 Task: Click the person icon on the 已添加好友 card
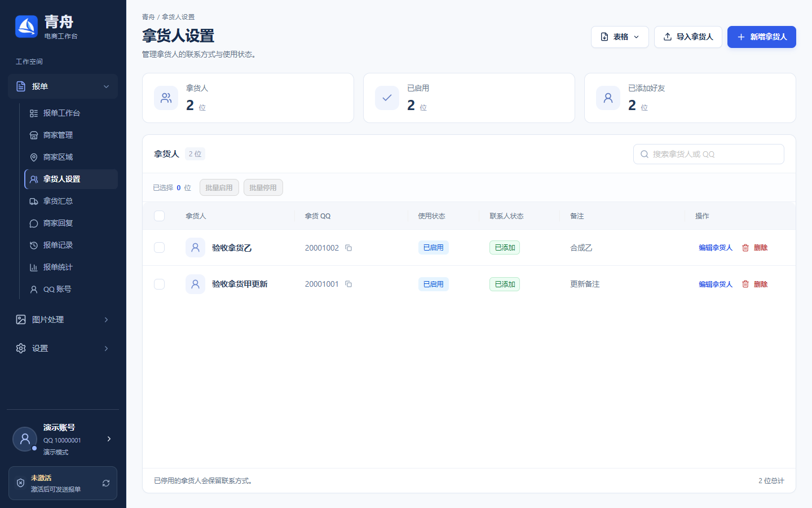click(x=608, y=98)
